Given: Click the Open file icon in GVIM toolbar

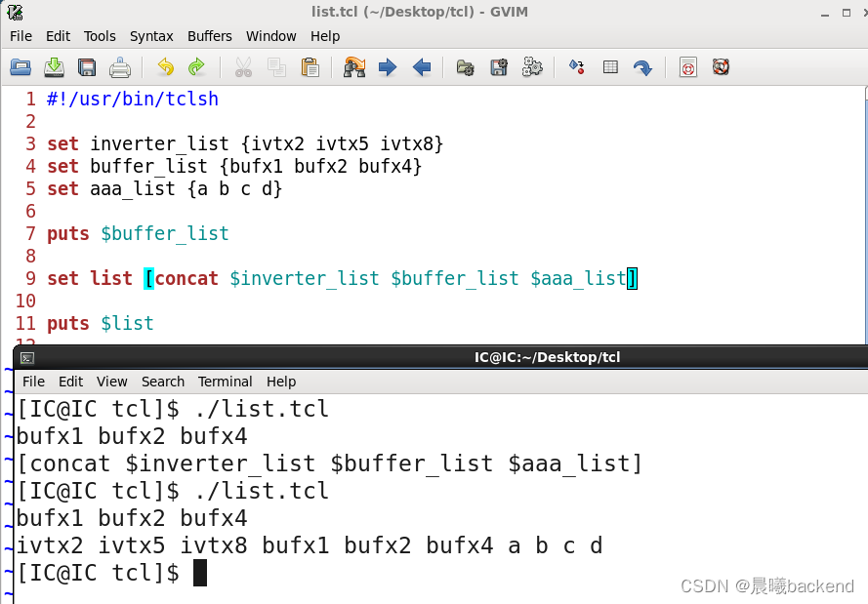Looking at the screenshot, I should pos(21,67).
